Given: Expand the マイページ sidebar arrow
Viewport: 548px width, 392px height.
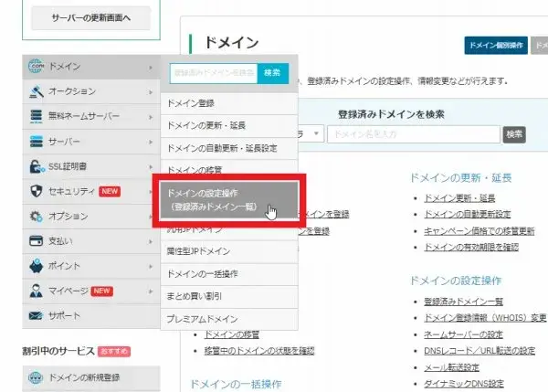Looking at the screenshot, I should 151,291.
